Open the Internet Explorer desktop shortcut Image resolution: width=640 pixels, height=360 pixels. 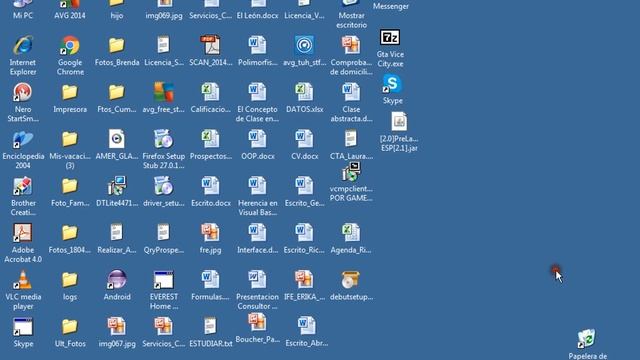point(23,46)
